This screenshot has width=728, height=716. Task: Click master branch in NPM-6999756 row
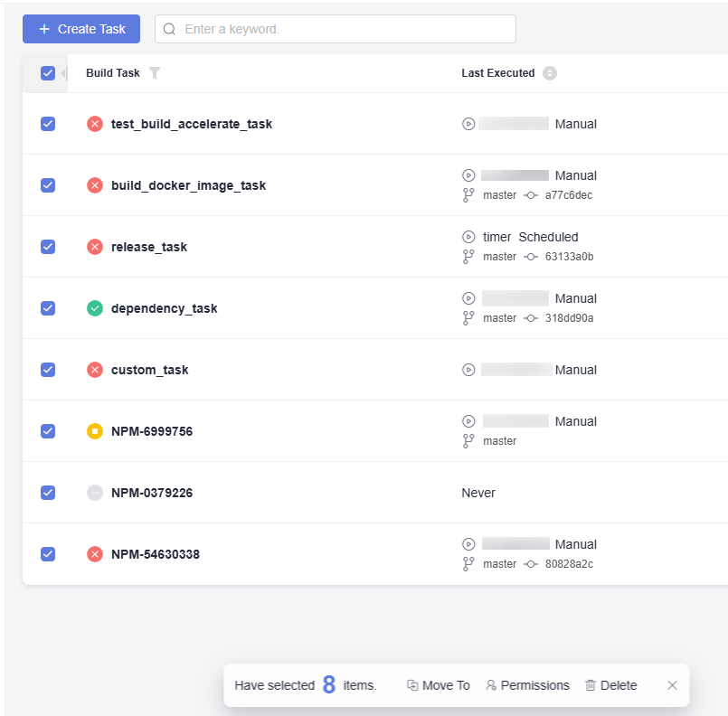(x=499, y=441)
